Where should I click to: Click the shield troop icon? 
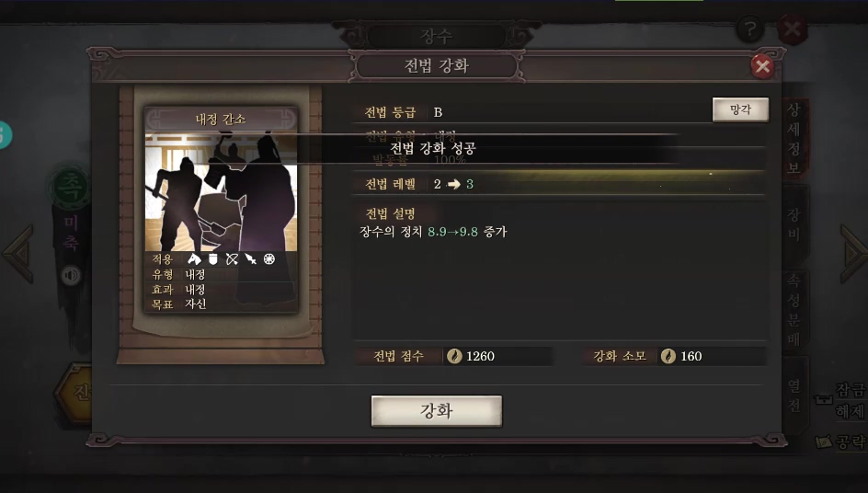pyautogui.click(x=213, y=258)
